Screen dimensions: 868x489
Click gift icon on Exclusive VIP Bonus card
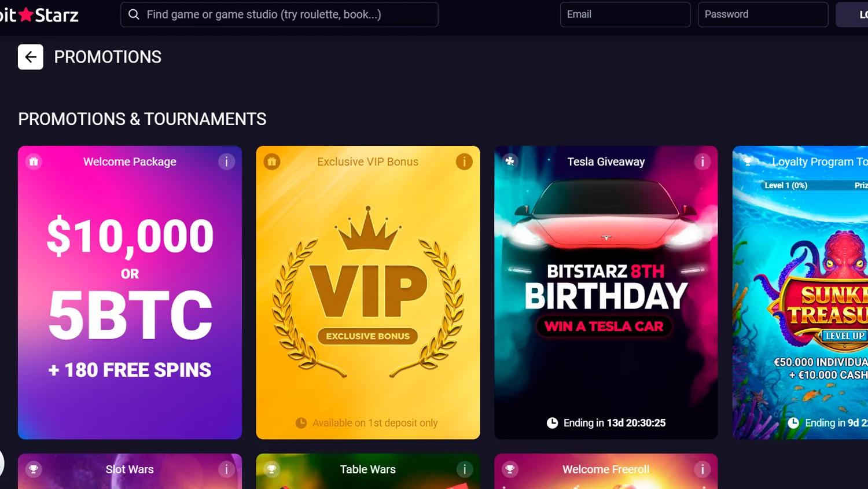272,162
